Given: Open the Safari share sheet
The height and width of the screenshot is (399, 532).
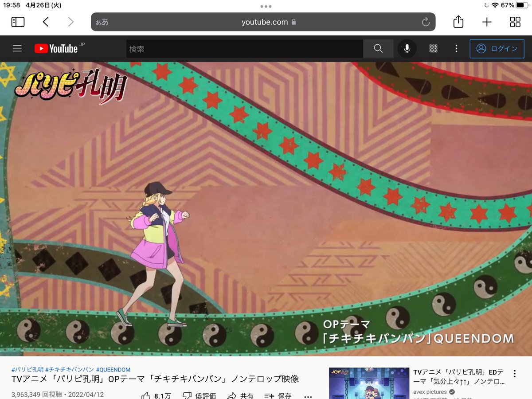Looking at the screenshot, I should tap(458, 21).
